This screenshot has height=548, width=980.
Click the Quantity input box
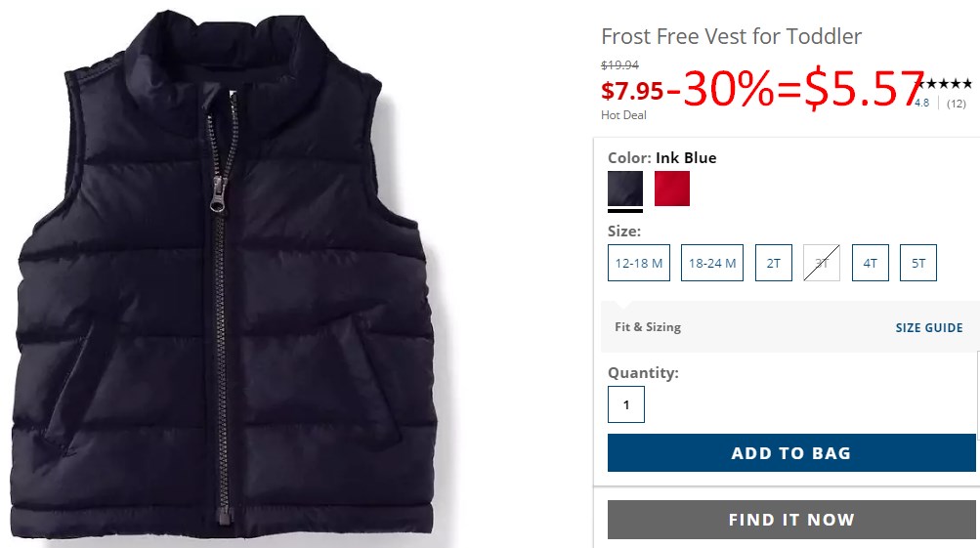[x=626, y=404]
